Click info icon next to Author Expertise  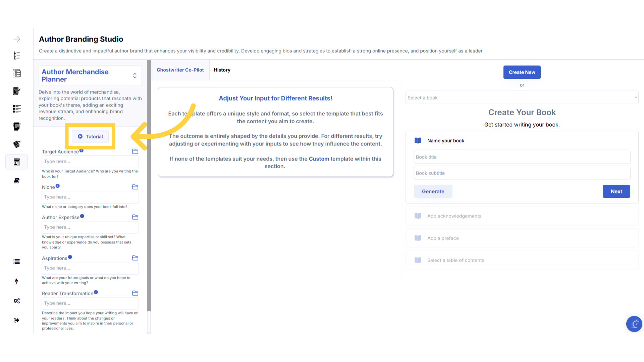[x=82, y=216]
